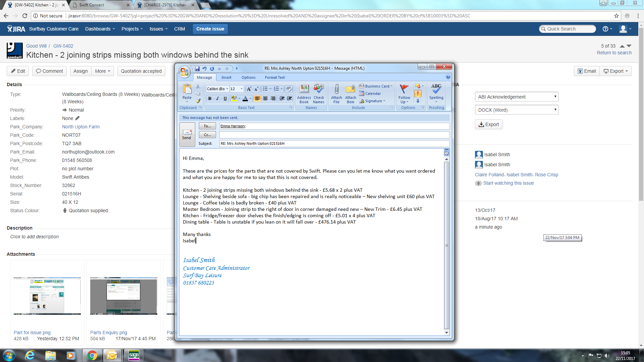
Task: Click into the Cc recipient field
Action: coord(334,135)
